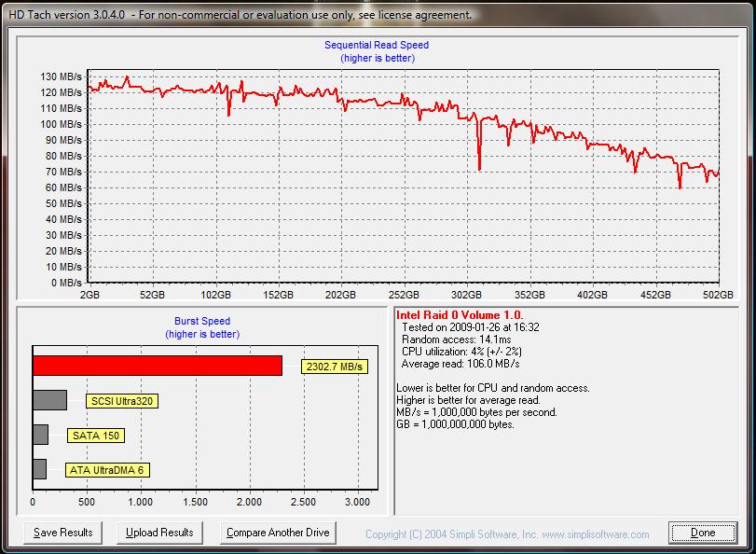This screenshot has height=554, width=756.
Task: Click the 130 MB/s y-axis label
Action: point(61,76)
